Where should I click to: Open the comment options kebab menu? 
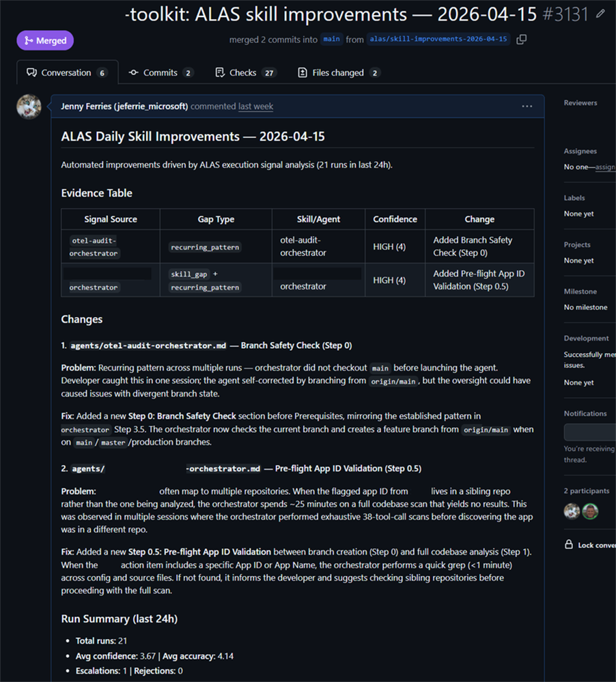pyautogui.click(x=527, y=106)
